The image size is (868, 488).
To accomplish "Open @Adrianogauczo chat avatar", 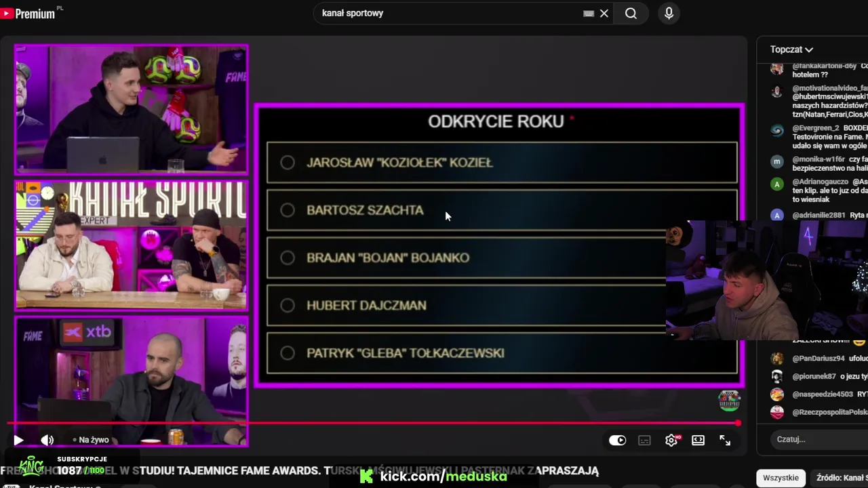I will point(777,184).
